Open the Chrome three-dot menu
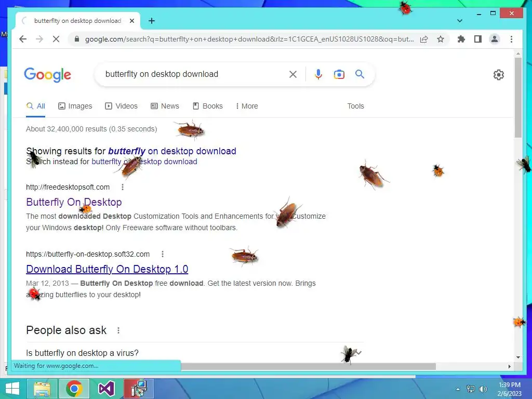This screenshot has height=399, width=532. [x=511, y=39]
